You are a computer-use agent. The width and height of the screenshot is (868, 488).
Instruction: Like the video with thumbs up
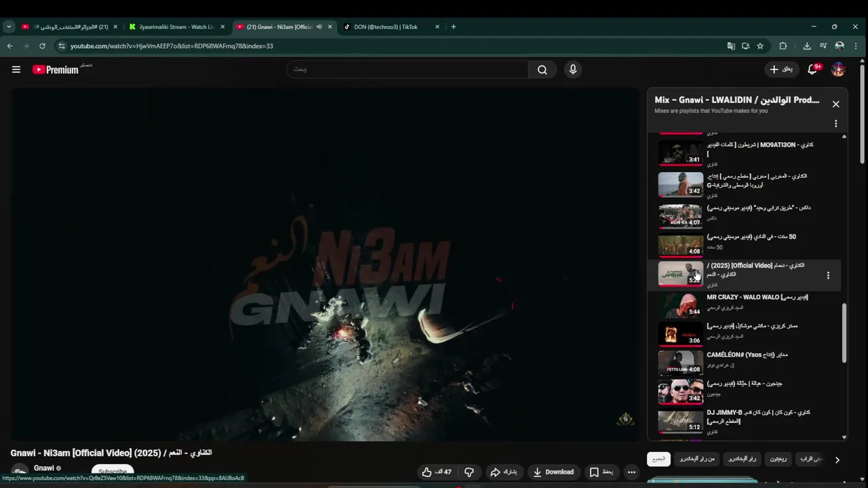coord(436,472)
